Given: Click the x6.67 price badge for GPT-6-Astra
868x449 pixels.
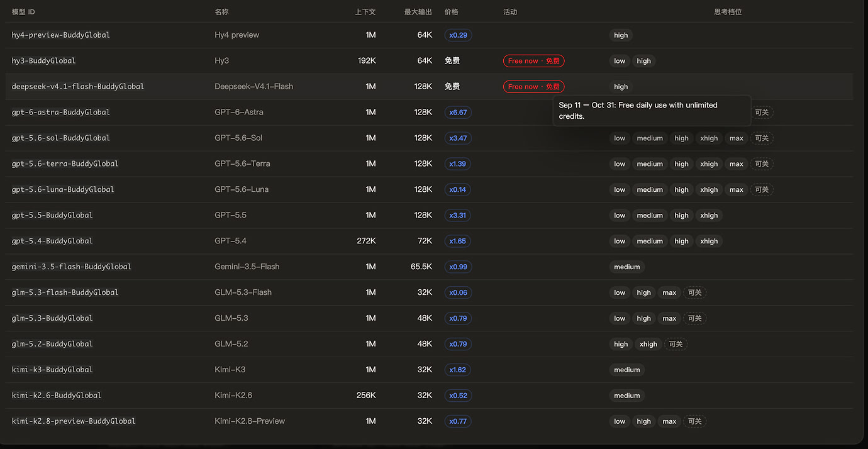Looking at the screenshot, I should click(458, 113).
